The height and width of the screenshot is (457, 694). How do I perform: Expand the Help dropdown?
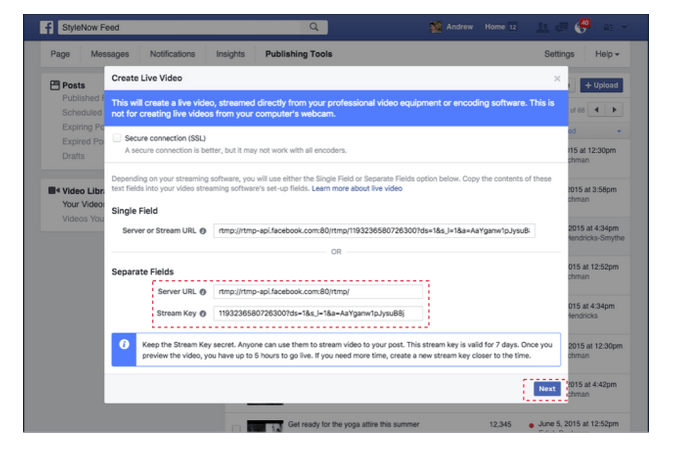(607, 54)
